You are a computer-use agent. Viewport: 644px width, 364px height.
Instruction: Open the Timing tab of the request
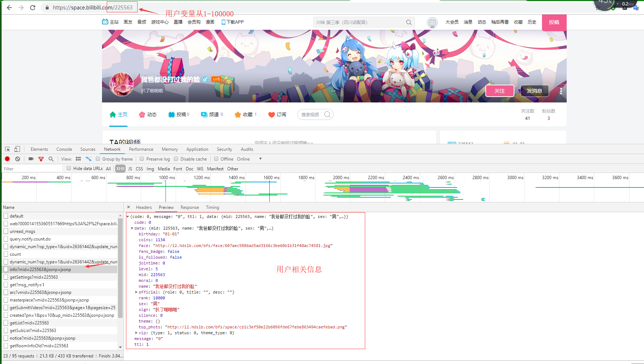coord(212,207)
